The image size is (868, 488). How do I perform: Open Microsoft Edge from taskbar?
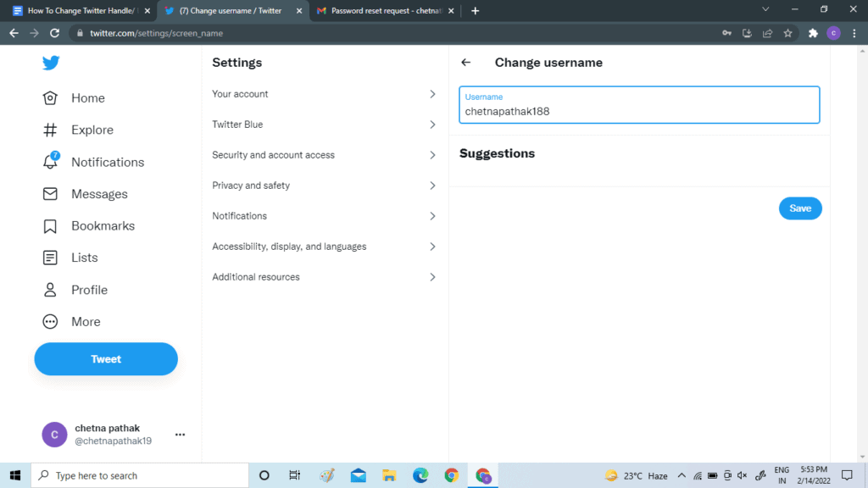pyautogui.click(x=420, y=475)
